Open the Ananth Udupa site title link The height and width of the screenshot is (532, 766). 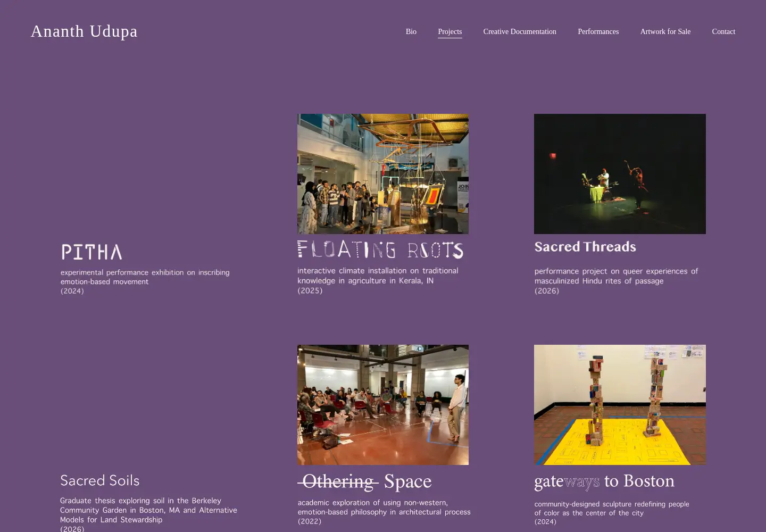pyautogui.click(x=84, y=31)
